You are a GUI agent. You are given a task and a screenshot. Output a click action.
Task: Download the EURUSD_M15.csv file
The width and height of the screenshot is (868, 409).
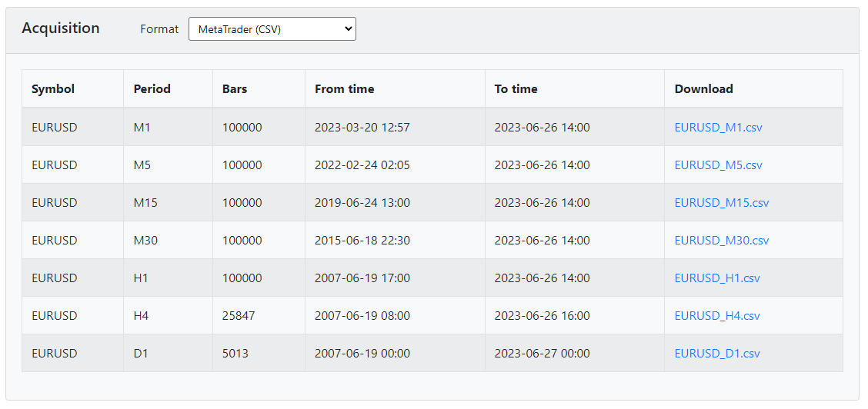721,203
